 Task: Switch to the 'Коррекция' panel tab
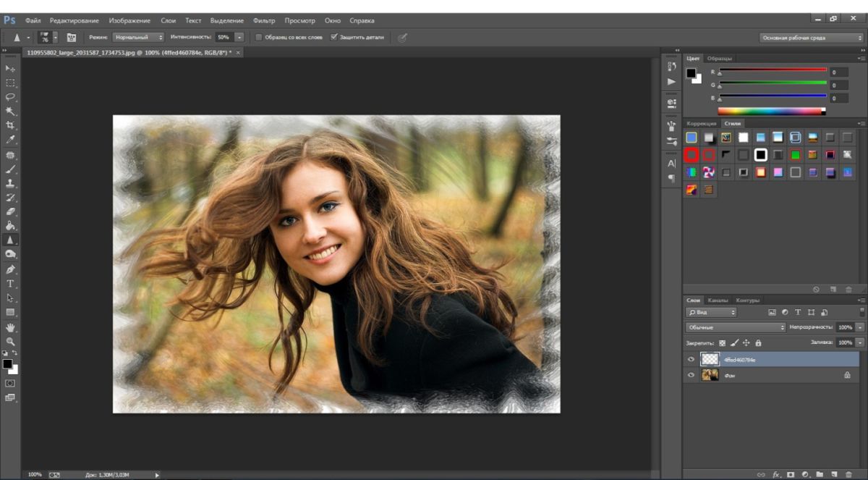[x=701, y=124]
